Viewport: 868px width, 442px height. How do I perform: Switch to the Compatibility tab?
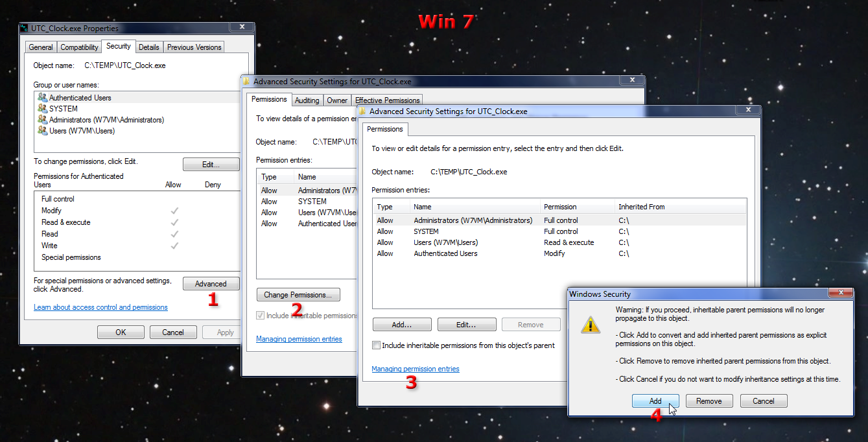[x=80, y=47]
